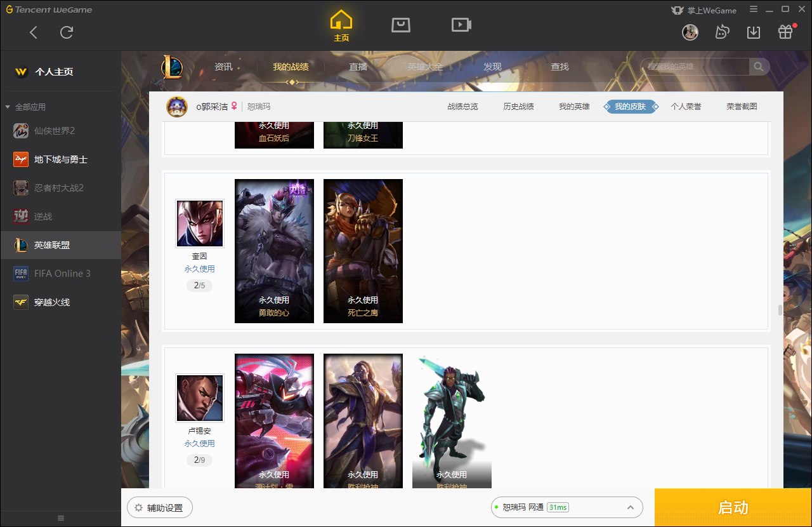Click the Tencent WeGame logo
This screenshot has height=527, width=812.
[49, 10]
